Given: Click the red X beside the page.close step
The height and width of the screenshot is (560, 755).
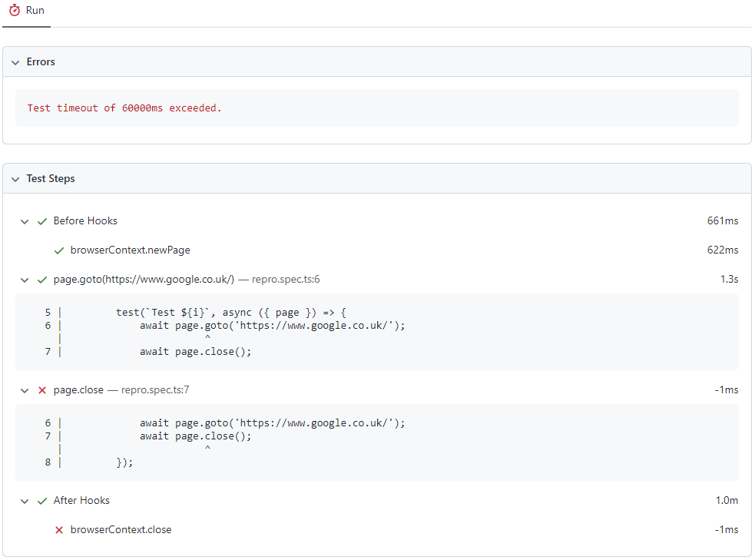Looking at the screenshot, I should click(x=42, y=389).
